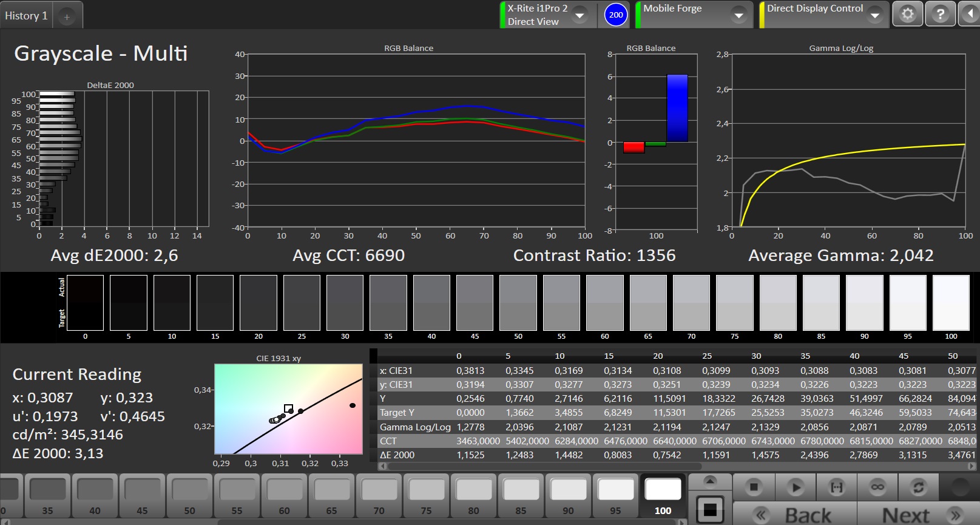Select the 100 percent white swatch
Viewport: 980px width, 525px height.
pos(663,496)
